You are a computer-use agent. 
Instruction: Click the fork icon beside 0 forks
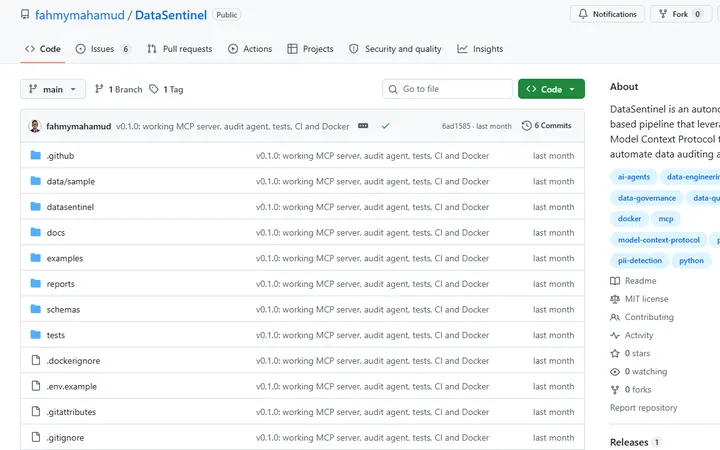(615, 390)
